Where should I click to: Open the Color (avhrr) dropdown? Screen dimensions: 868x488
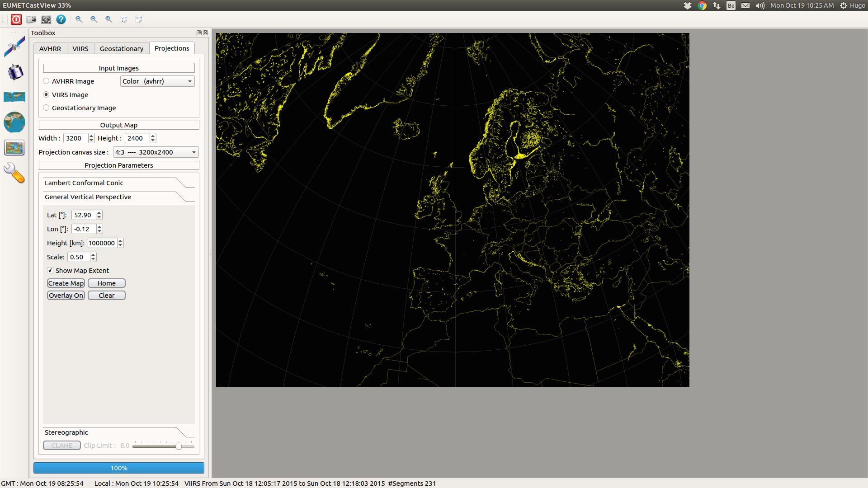[157, 81]
